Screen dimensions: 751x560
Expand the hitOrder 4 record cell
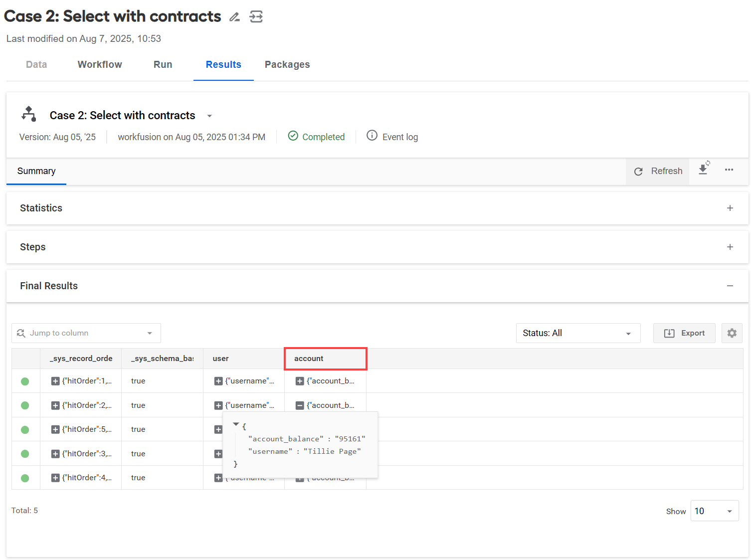point(55,478)
